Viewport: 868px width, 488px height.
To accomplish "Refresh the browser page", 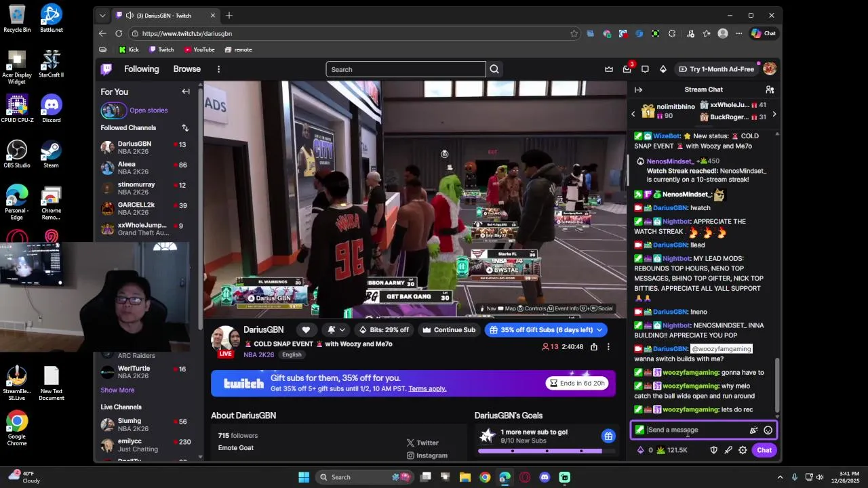I will pos(119,33).
